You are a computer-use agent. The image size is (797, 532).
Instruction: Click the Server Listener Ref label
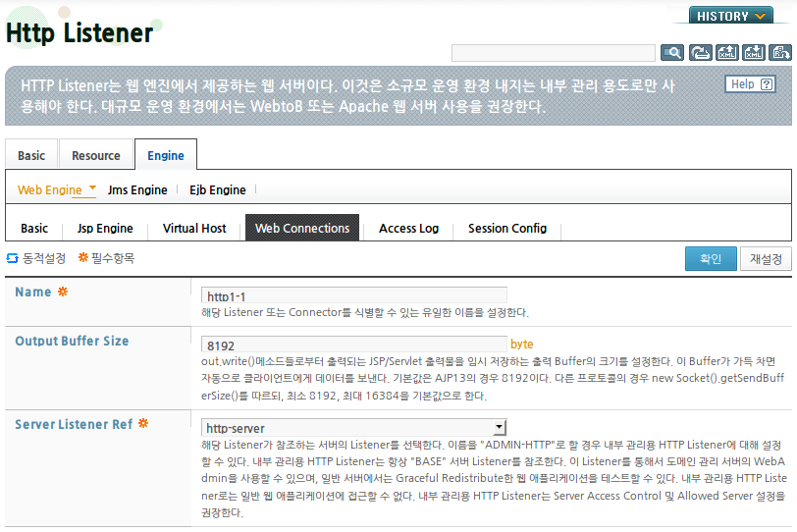pyautogui.click(x=74, y=424)
